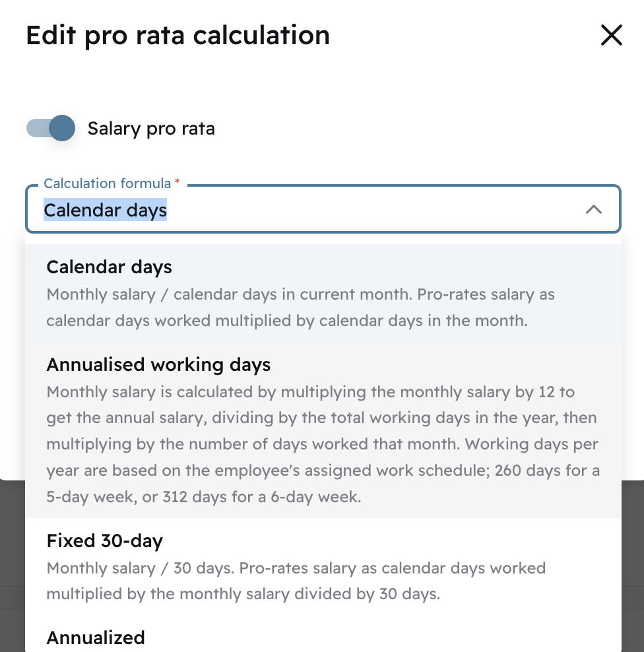Click the red required asterisk by Calculation formula

[177, 182]
